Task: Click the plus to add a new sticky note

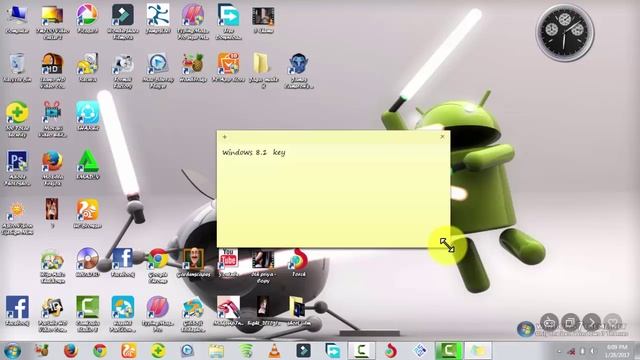Action: point(224,137)
